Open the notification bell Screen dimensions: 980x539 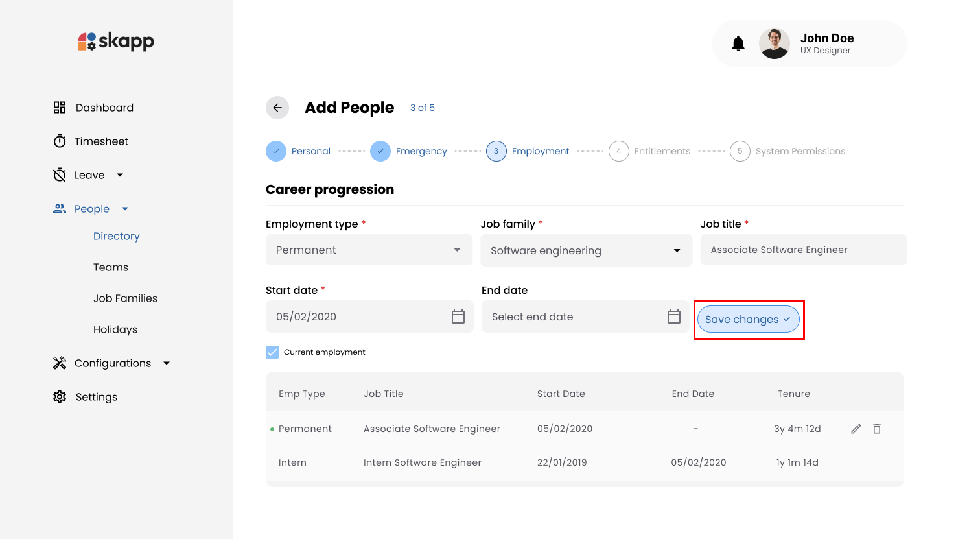(738, 43)
